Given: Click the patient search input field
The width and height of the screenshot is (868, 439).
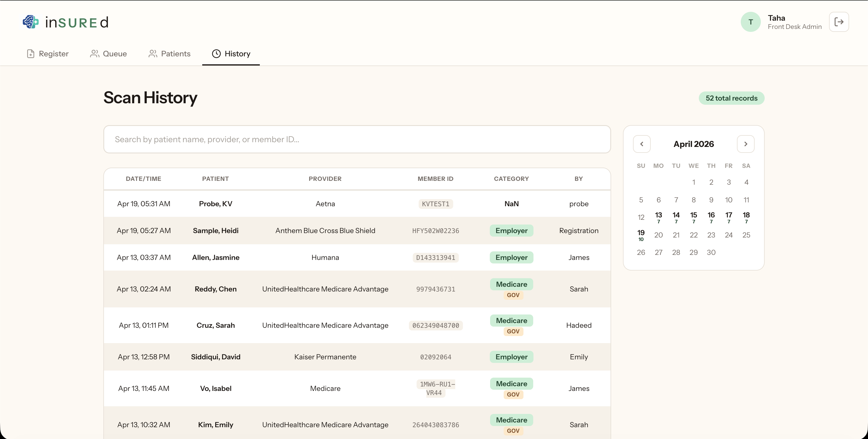Looking at the screenshot, I should 357,139.
